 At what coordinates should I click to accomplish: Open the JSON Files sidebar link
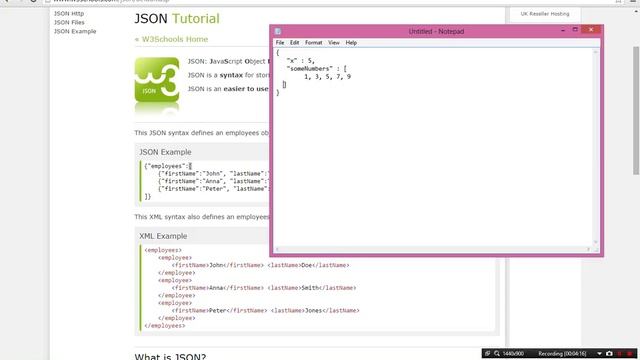click(x=69, y=22)
